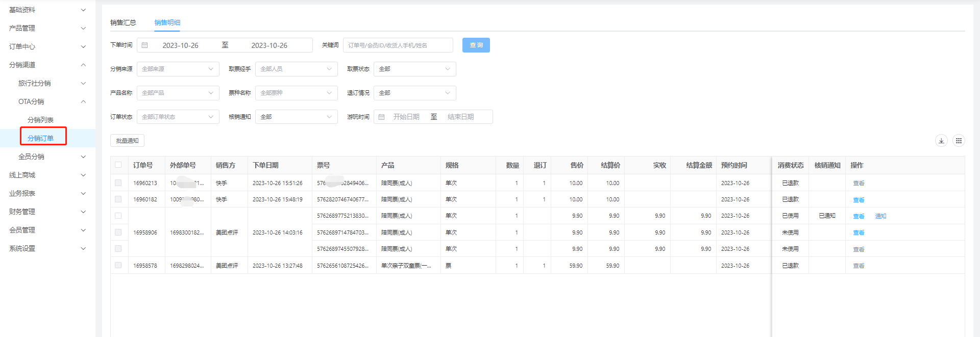Check the box for order 16958578

tap(118, 266)
